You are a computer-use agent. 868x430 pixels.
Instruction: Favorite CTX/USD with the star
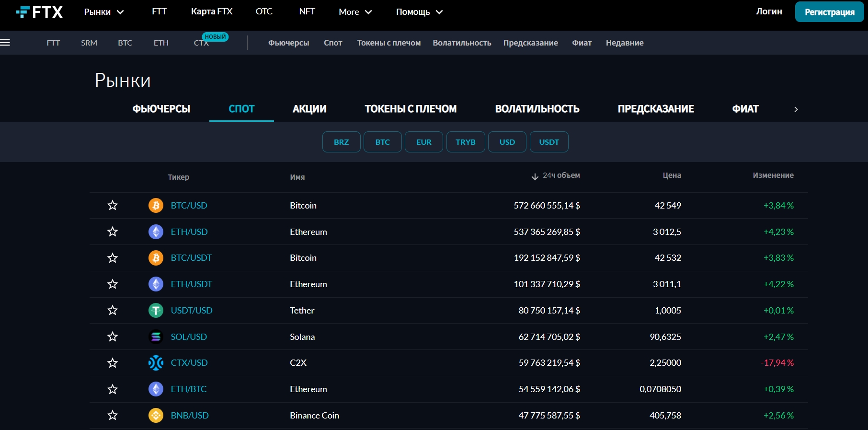(113, 363)
